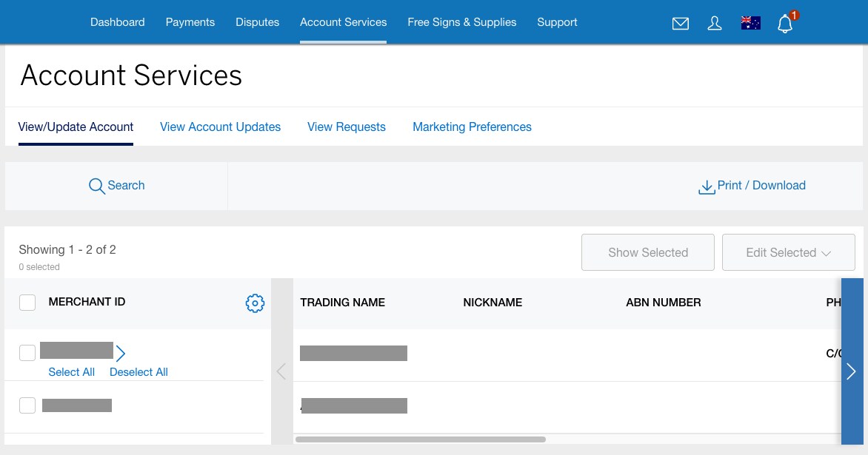The height and width of the screenshot is (455, 868).
Task: Expand the first merchant row chevron
Action: pos(121,354)
